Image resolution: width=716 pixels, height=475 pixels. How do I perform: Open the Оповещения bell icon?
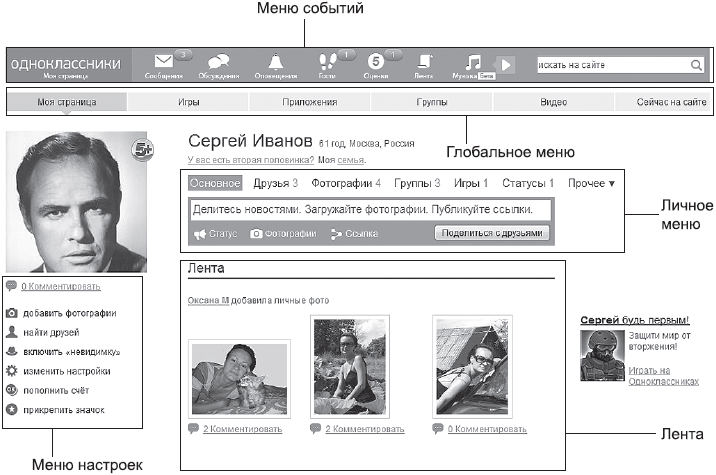coord(275,61)
